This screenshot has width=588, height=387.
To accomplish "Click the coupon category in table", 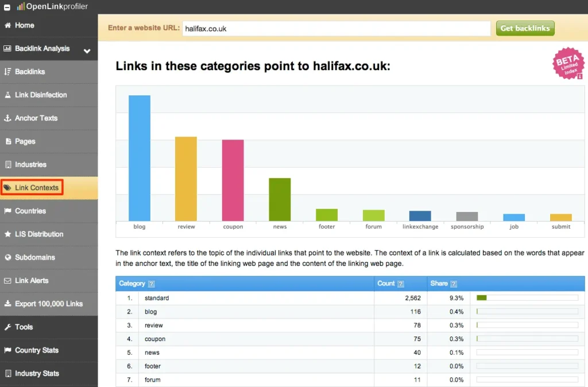I will tap(155, 339).
